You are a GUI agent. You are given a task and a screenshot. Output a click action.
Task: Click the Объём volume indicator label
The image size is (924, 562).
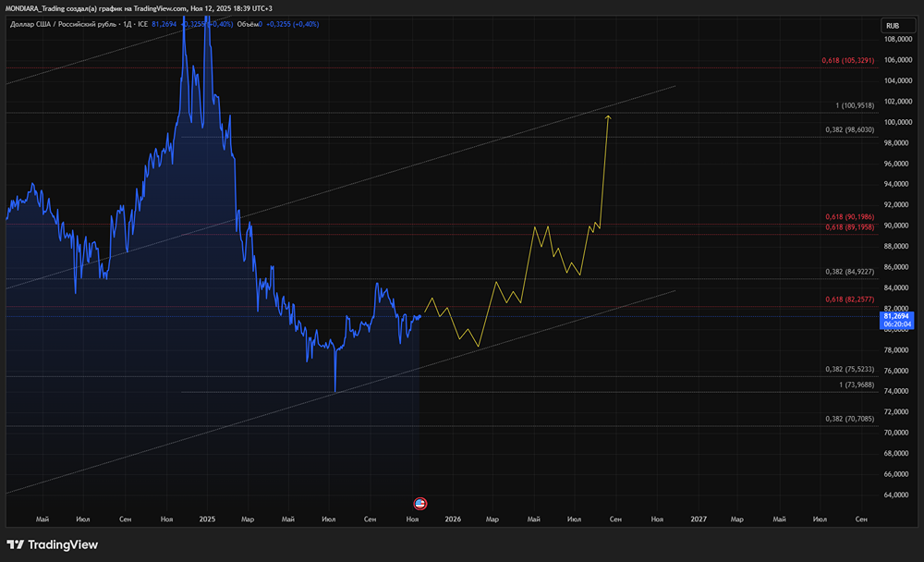[x=248, y=24]
